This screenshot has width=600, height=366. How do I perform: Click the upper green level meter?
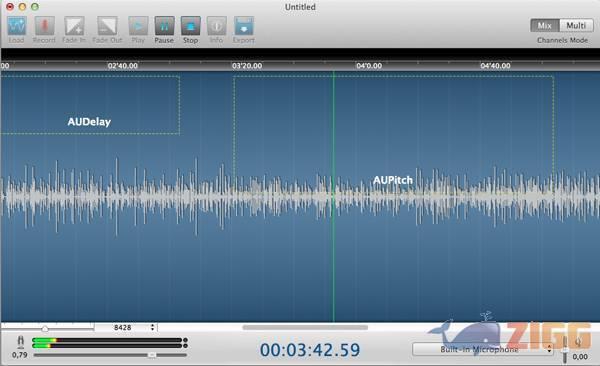pyautogui.click(x=107, y=340)
